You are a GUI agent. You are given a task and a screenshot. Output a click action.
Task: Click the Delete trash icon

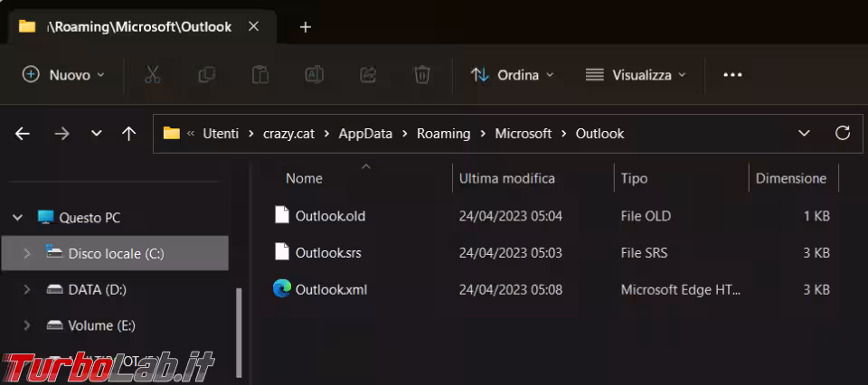422,75
